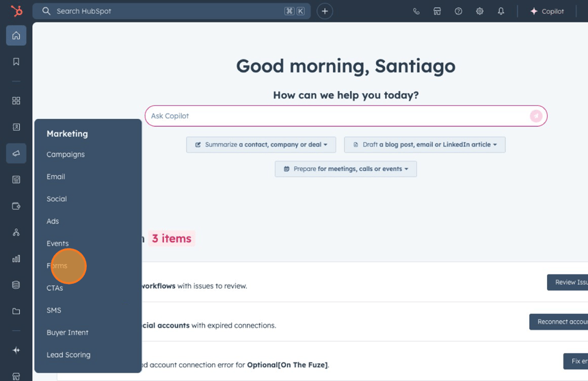Expand Draft a blog post dropdown
Viewport: 588px width, 381px height.
425,145
